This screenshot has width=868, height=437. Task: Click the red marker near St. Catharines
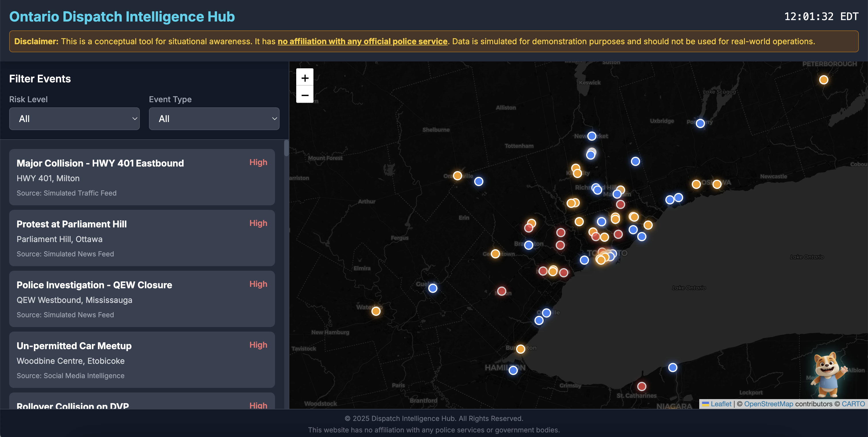coord(642,386)
